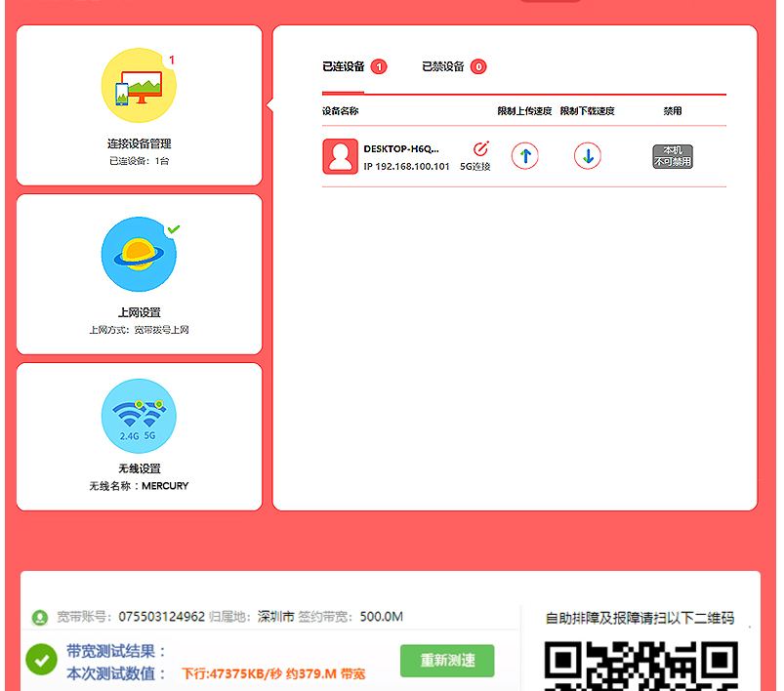Click the download speed limit arrow icon
The width and height of the screenshot is (784, 691).
tap(588, 156)
